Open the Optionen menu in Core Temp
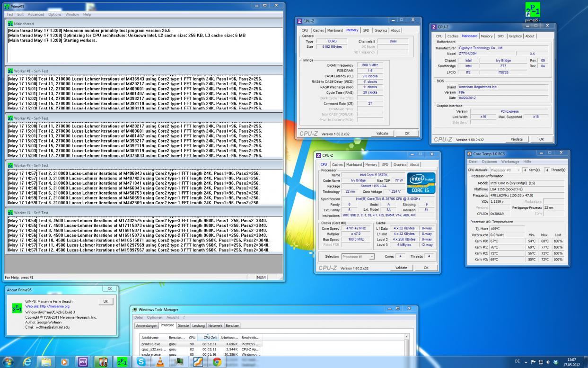The image size is (588, 368). click(489, 162)
